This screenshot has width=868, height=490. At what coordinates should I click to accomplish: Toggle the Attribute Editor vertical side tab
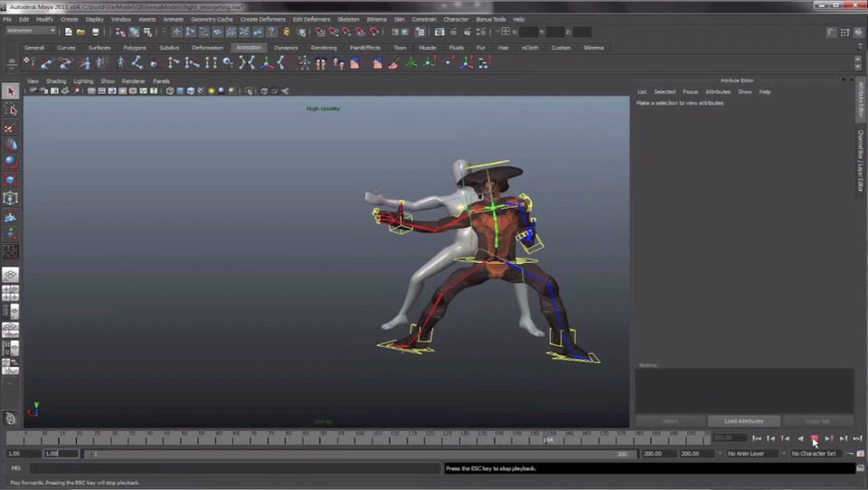point(860,98)
